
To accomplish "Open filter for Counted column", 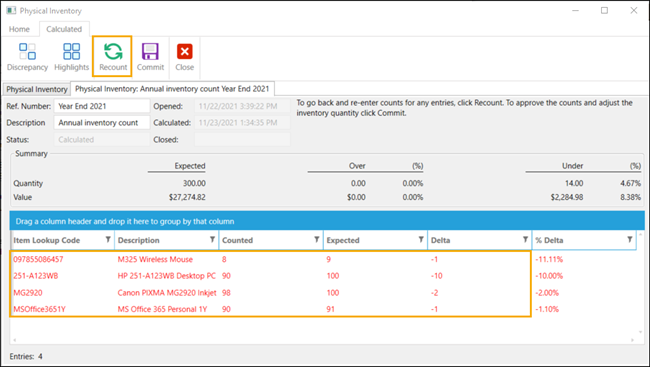I will click(x=317, y=240).
